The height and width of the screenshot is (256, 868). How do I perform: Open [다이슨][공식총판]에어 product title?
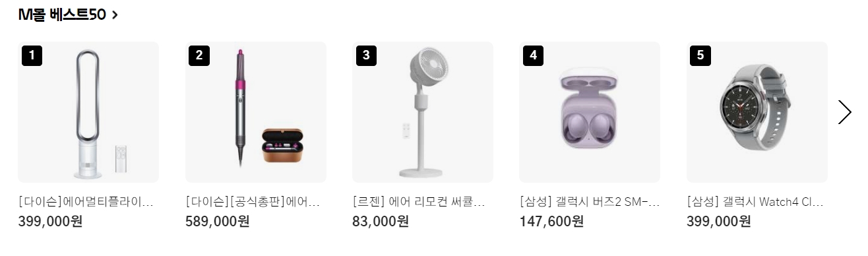point(253,201)
